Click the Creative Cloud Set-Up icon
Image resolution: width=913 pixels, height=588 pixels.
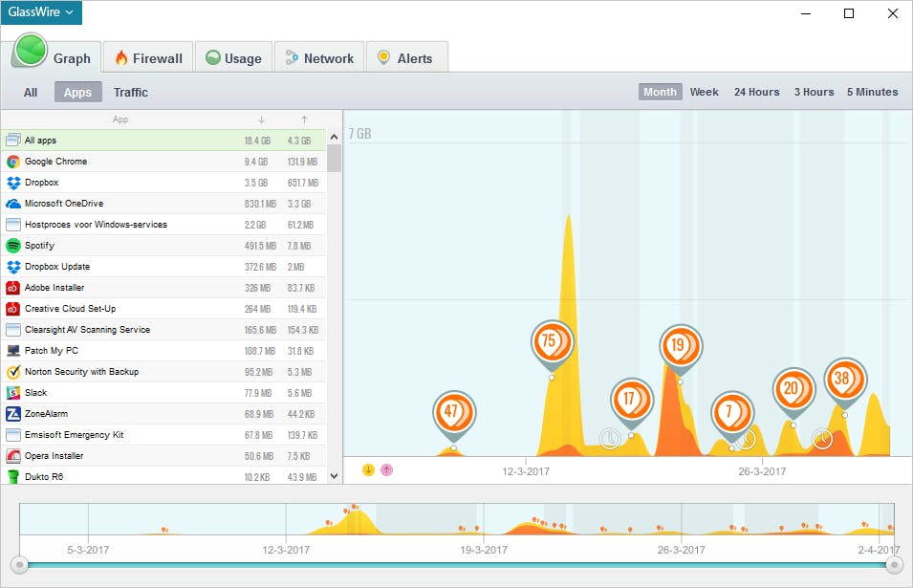pyautogui.click(x=13, y=309)
